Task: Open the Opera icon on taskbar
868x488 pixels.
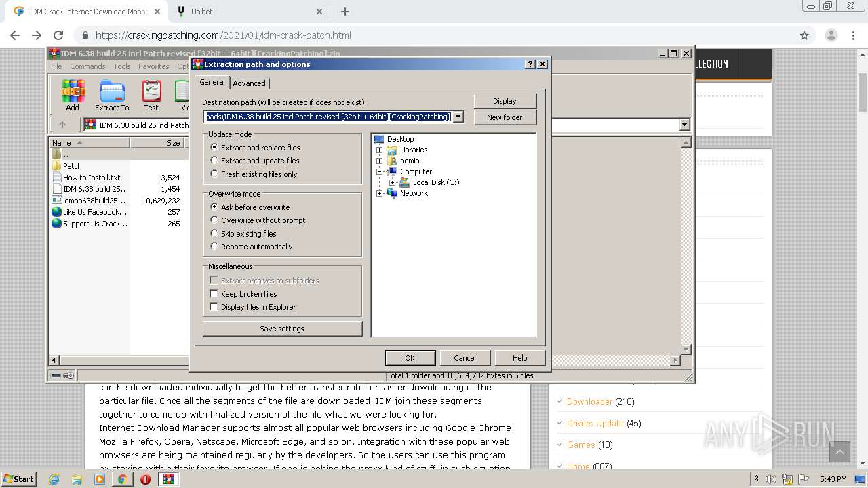Action: [145, 479]
